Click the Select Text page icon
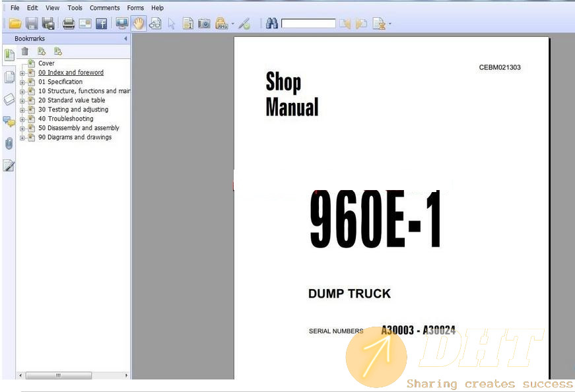The image size is (575, 392). click(x=187, y=24)
